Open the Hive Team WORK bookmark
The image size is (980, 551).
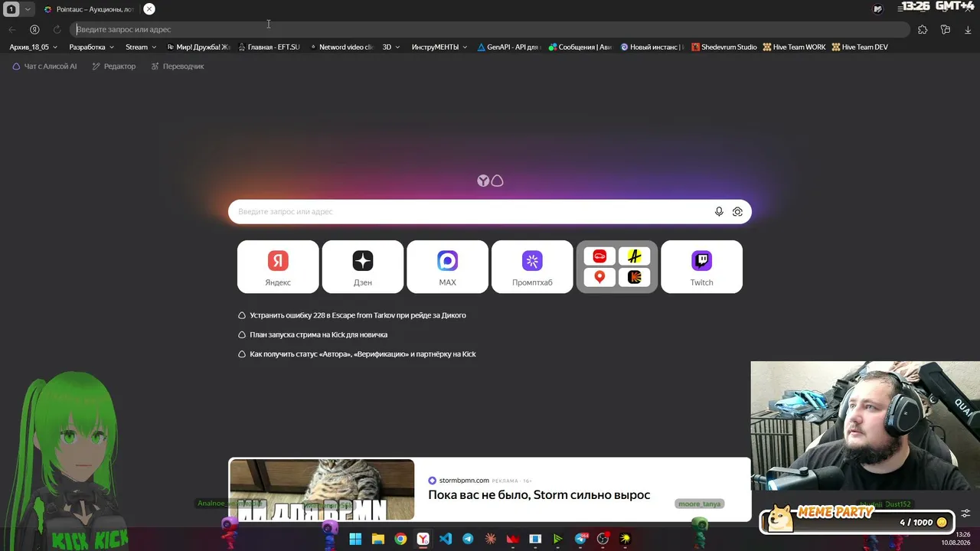(794, 47)
